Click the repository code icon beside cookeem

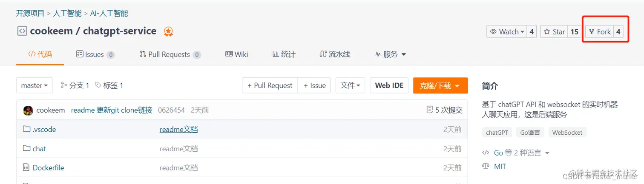coord(22,31)
